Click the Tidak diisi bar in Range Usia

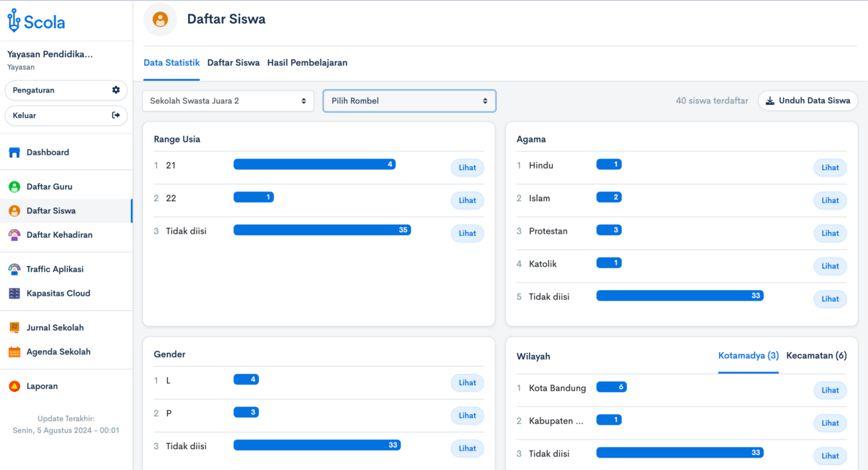click(322, 230)
